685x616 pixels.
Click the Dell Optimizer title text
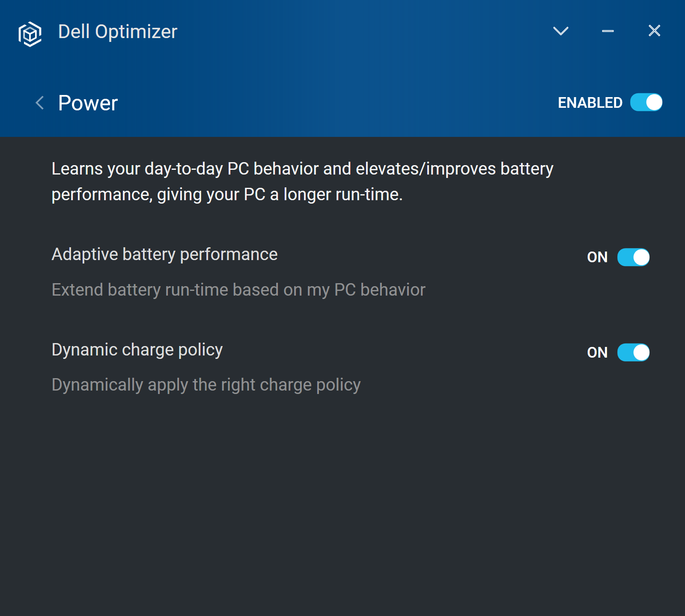[x=118, y=32]
